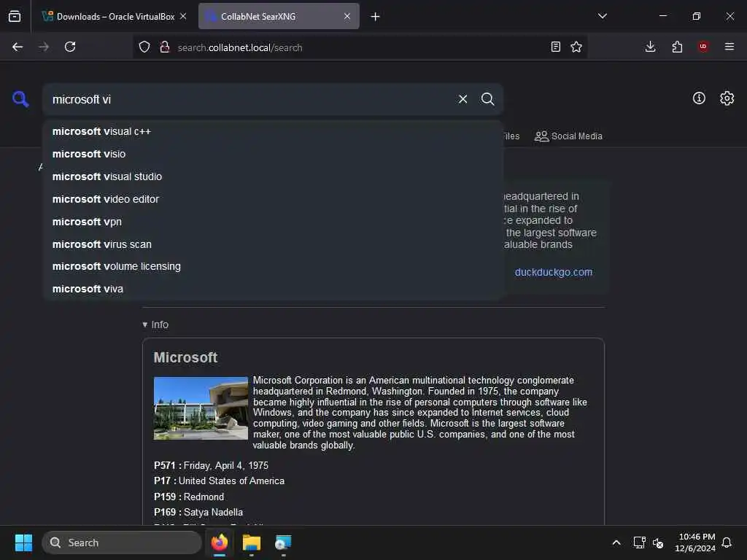This screenshot has height=560, width=747.
Task: Choose suggestion microsoft visio
Action: click(x=273, y=154)
